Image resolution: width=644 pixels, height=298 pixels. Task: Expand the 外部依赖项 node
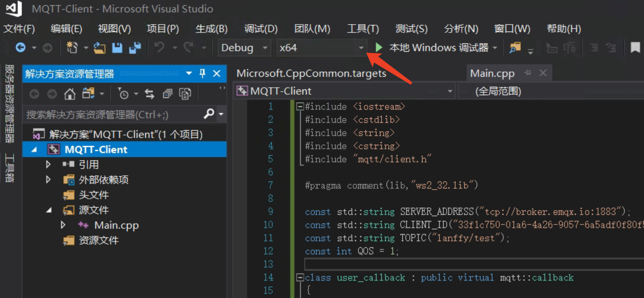pos(49,180)
